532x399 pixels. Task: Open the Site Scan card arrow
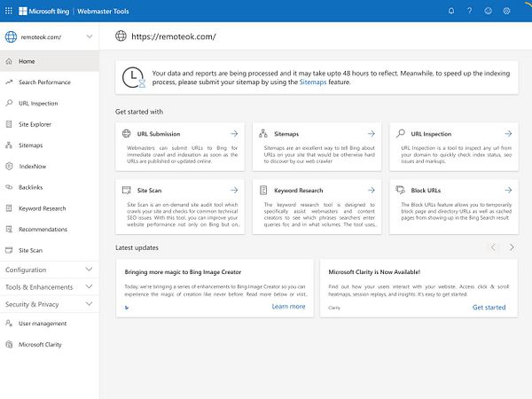[x=234, y=190]
